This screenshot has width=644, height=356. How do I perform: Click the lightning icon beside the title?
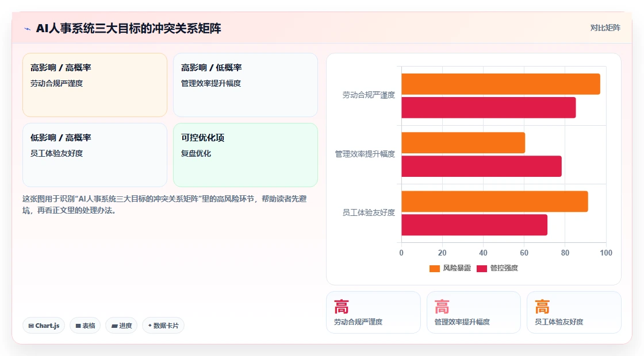click(x=28, y=29)
